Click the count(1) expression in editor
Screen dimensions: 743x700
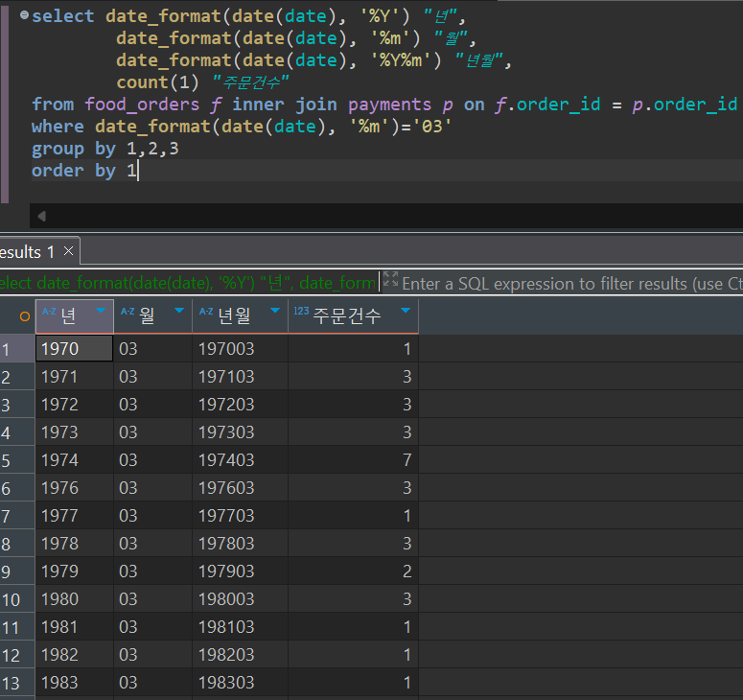tap(157, 82)
